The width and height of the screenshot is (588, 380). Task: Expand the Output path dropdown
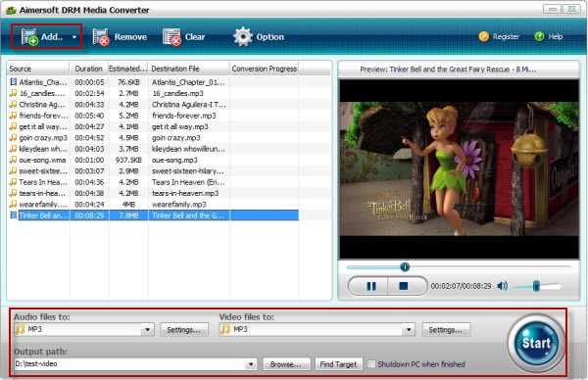coord(251,364)
